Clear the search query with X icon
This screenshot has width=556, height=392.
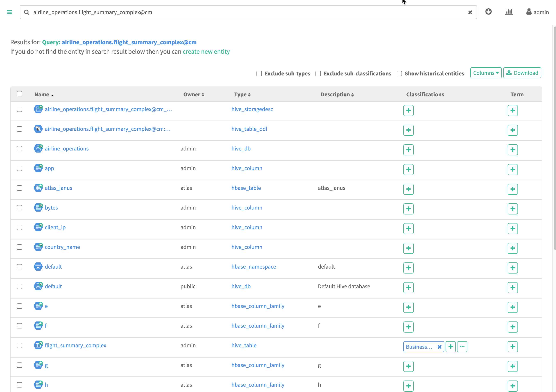pyautogui.click(x=470, y=12)
